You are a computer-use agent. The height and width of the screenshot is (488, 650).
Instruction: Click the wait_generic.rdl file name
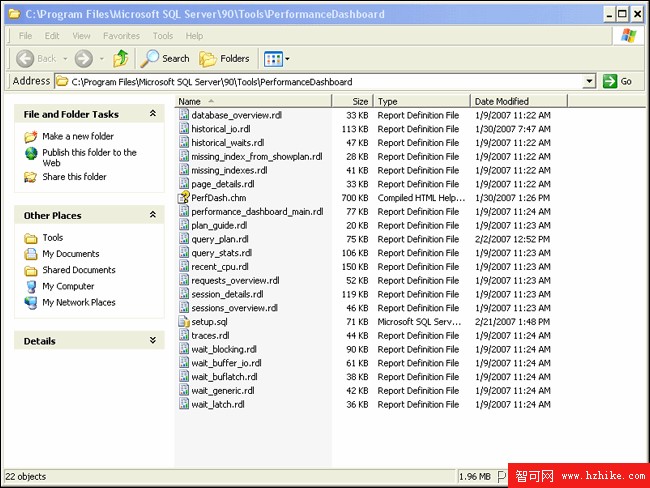click(223, 391)
